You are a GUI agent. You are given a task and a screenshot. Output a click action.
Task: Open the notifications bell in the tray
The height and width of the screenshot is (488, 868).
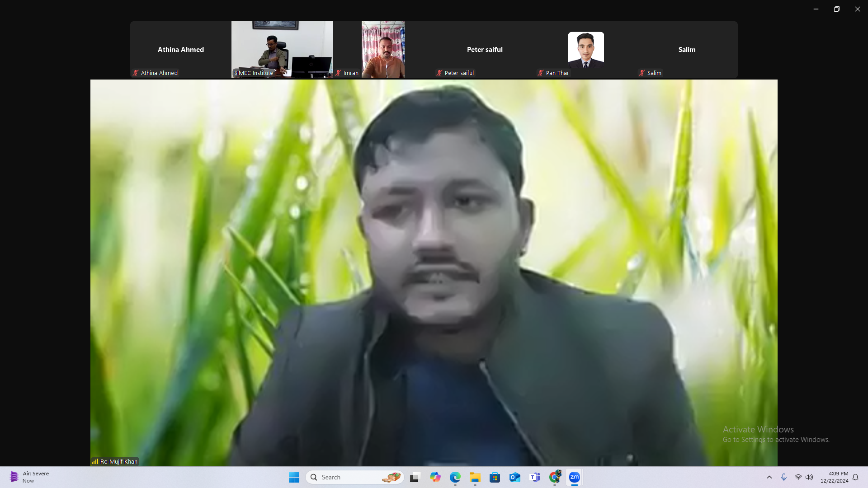pos(856,477)
